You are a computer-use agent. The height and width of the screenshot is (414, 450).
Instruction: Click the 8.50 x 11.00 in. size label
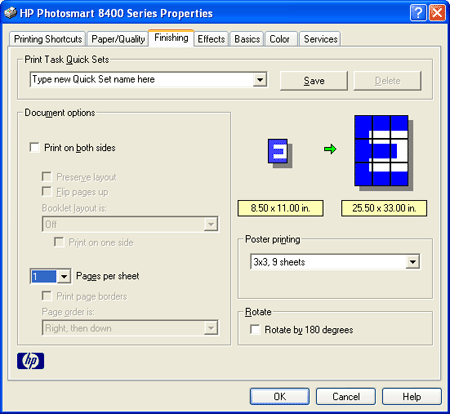pos(280,208)
